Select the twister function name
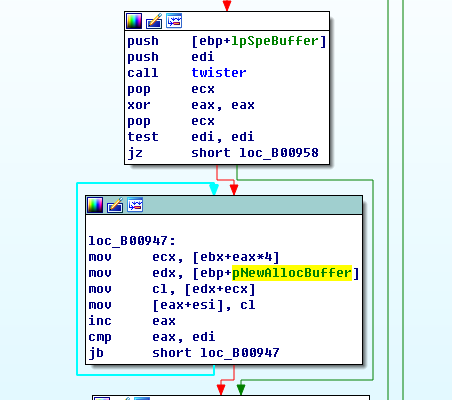452x400 pixels. click(219, 73)
